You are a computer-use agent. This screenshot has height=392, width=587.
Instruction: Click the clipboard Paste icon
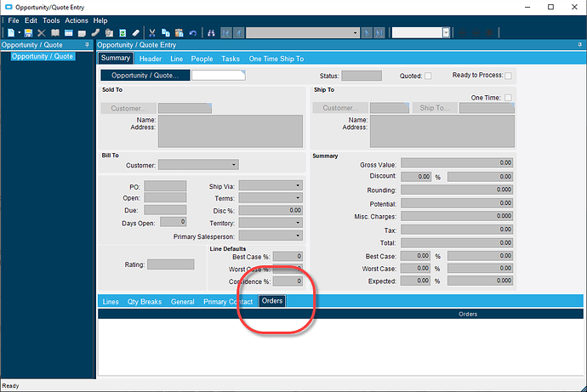coord(179,33)
